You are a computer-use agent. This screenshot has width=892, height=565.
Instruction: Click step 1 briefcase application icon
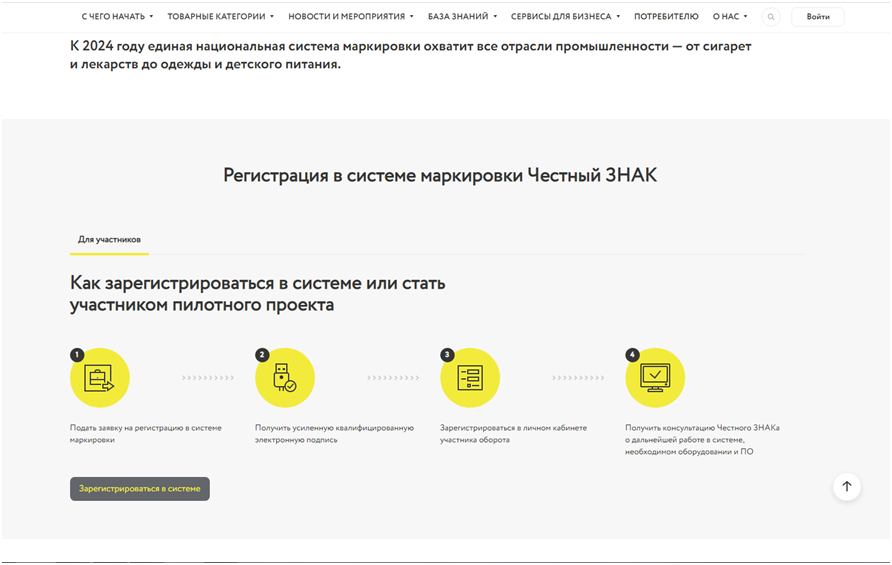(100, 378)
